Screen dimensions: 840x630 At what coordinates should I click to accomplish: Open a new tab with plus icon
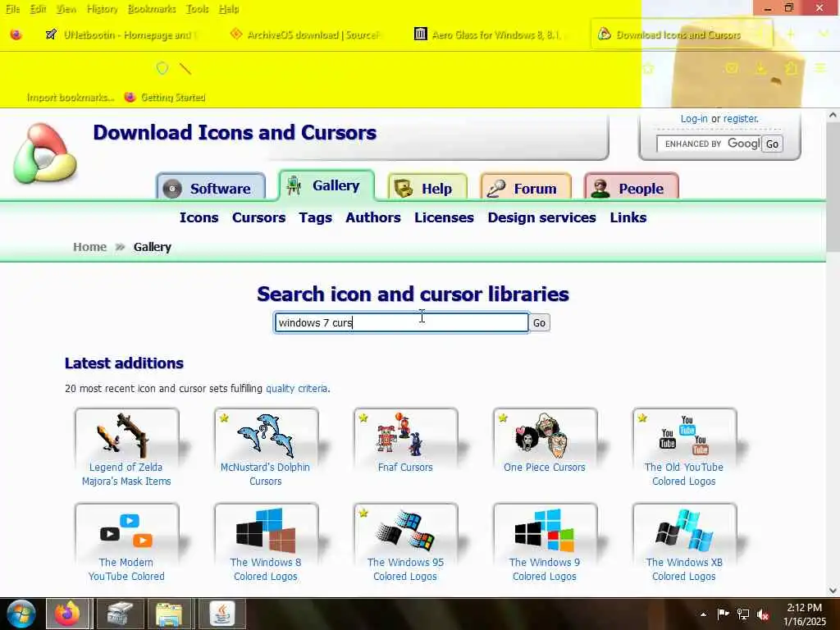(x=790, y=34)
